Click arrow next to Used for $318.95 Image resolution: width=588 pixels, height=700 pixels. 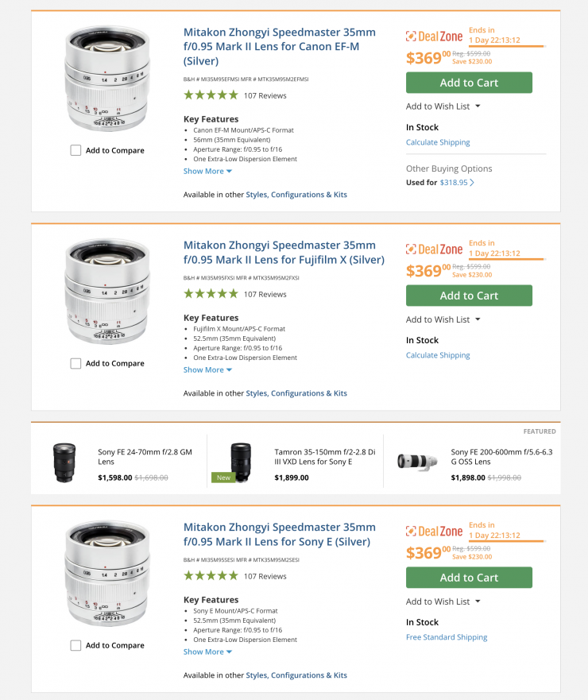click(472, 183)
